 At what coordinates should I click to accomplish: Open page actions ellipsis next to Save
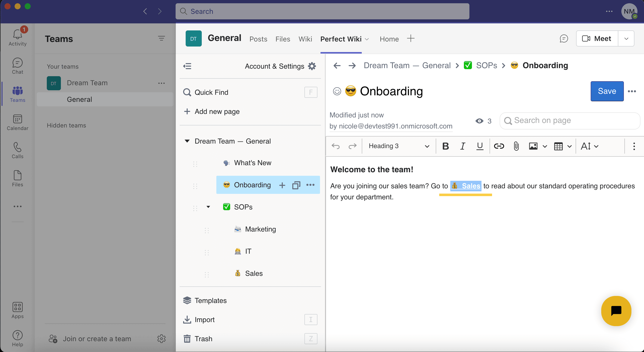[x=632, y=91]
